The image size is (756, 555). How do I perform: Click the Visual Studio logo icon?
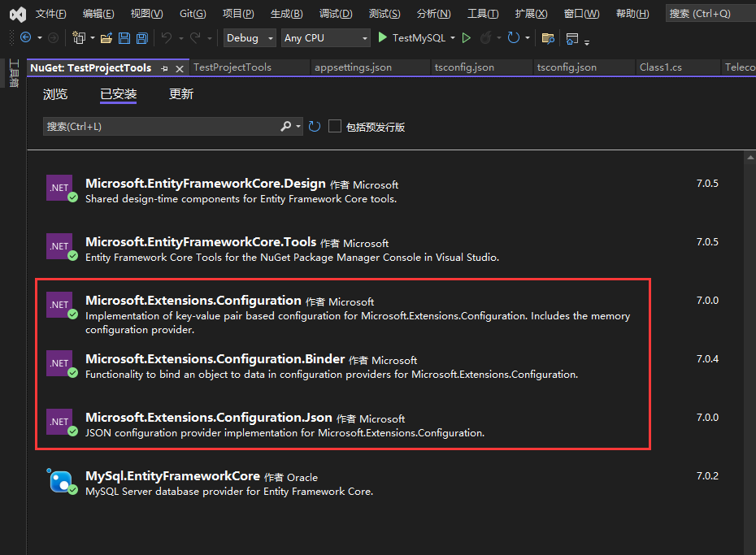[18, 14]
